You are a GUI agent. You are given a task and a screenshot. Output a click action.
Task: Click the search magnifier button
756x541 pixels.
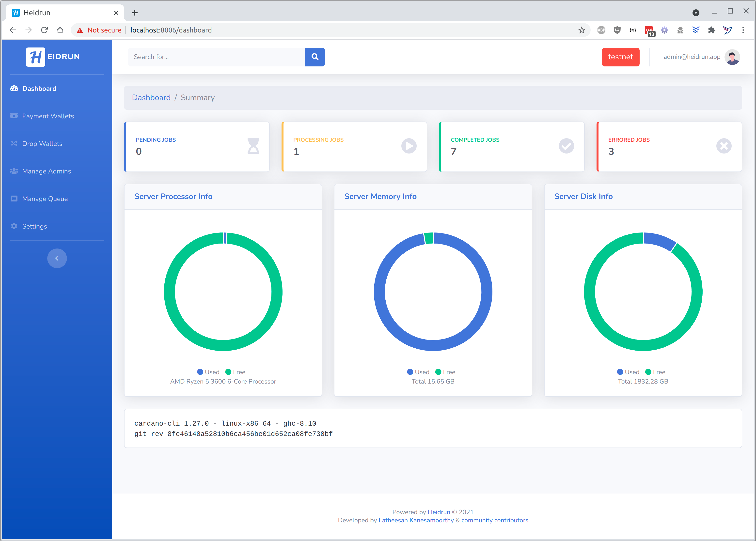click(x=315, y=57)
